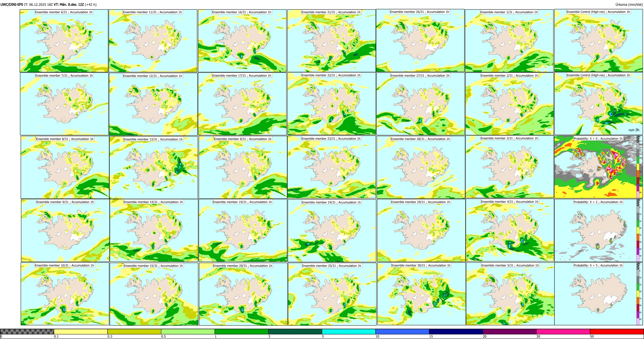Screen dimensions: 644x339
Task: View the Ensemble member 20/31 map
Action: (x=243, y=294)
